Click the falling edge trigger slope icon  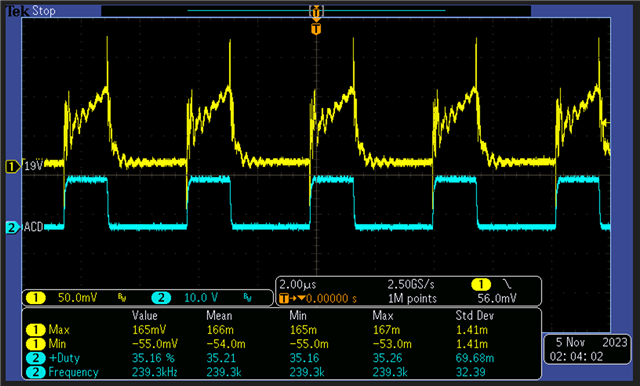(507, 284)
